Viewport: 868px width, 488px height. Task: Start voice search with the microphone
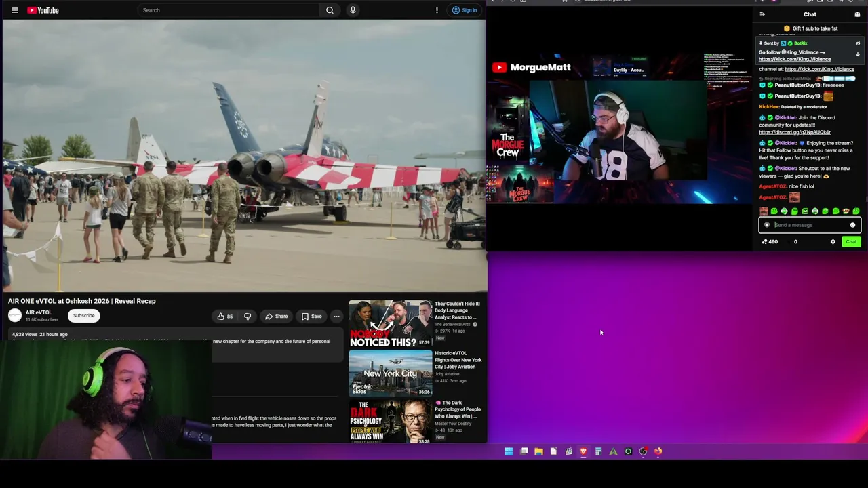click(x=353, y=10)
